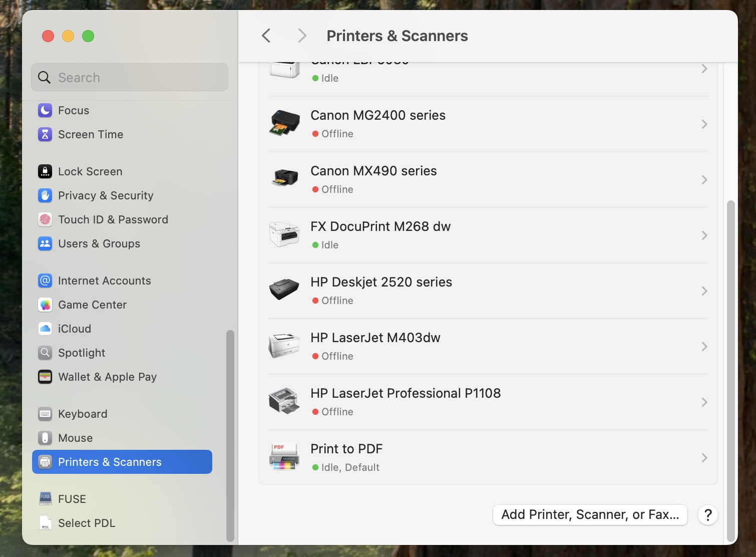Viewport: 756px width, 557px height.
Task: Click Offline status under Canon MG2400
Action: (x=337, y=134)
